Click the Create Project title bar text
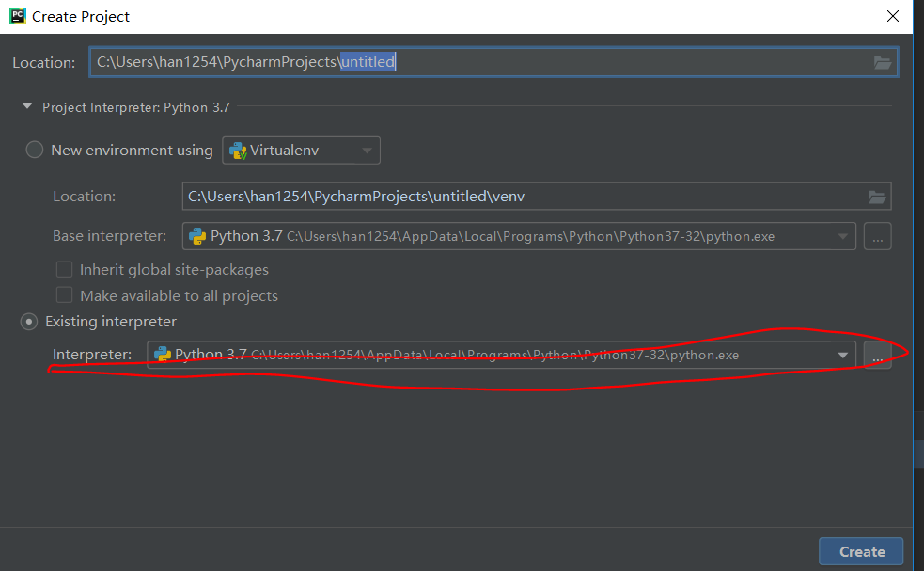 81,17
